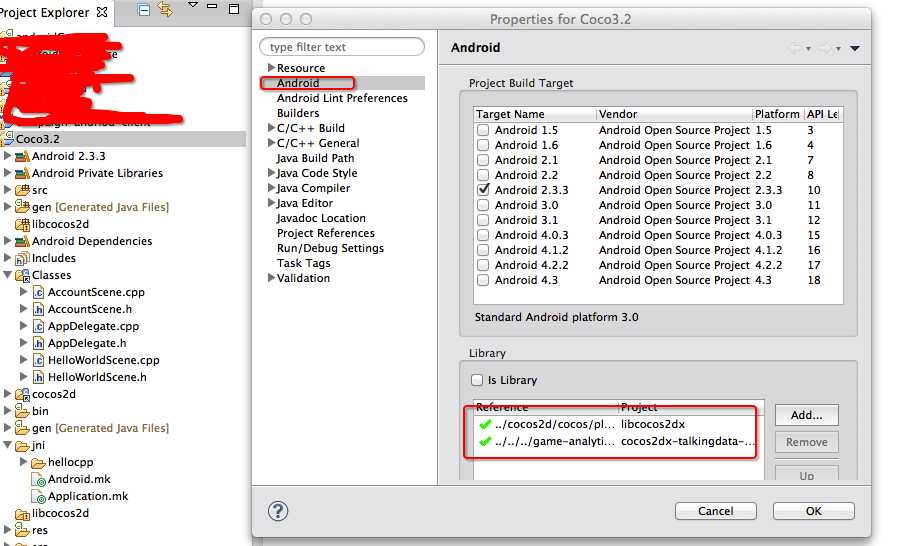Select the libcocos2dx library reference row
Viewport: 913px width, 546px height.
pos(618,424)
